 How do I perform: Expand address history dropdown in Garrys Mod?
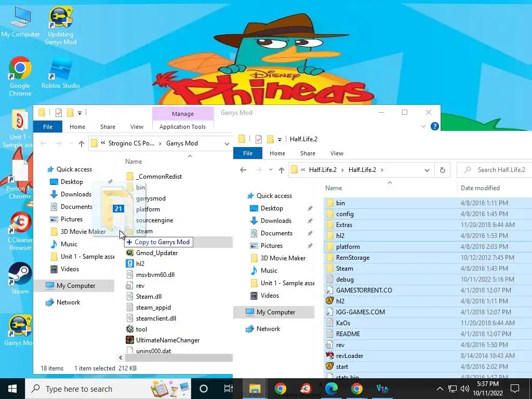(227, 143)
